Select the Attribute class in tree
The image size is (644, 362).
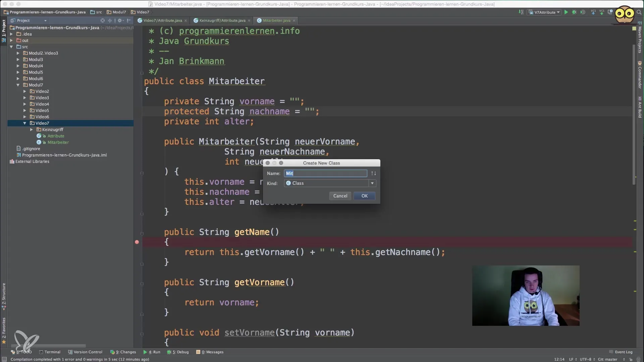click(x=56, y=136)
